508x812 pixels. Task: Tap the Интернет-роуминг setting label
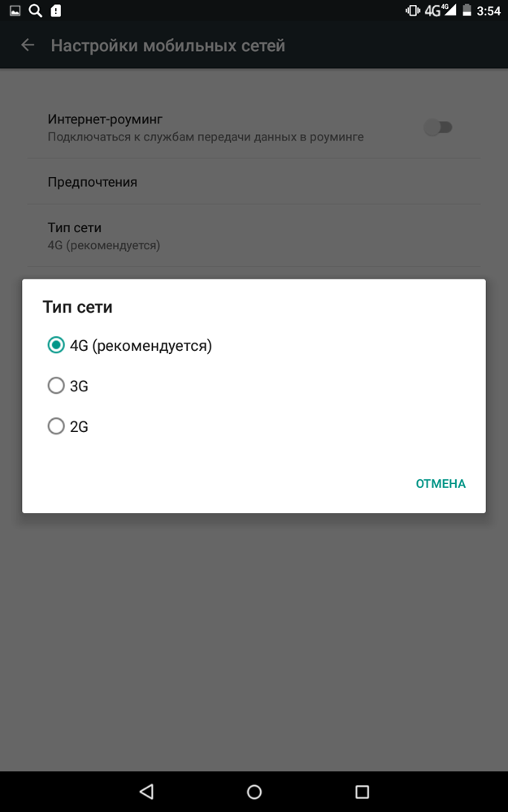[105, 119]
